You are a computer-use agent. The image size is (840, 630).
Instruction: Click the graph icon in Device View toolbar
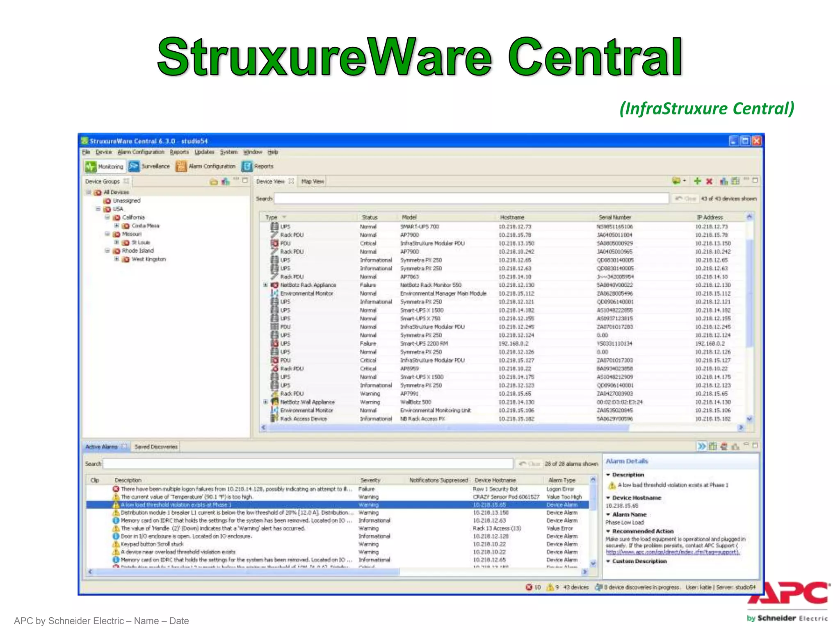724,181
